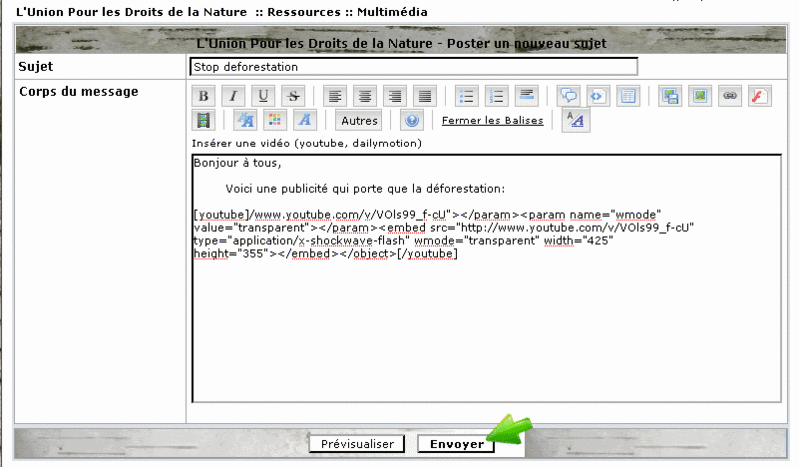The image size is (799, 467).
Task: Open the help icon
Action: (x=412, y=121)
